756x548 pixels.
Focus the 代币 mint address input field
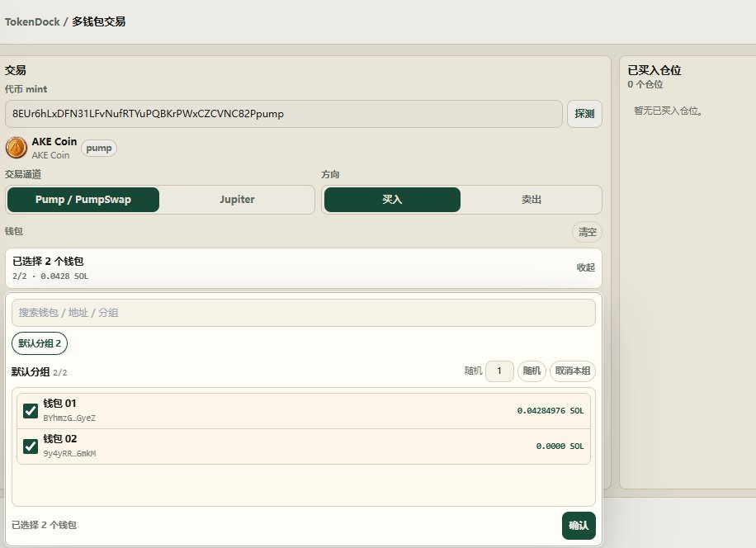(x=284, y=114)
